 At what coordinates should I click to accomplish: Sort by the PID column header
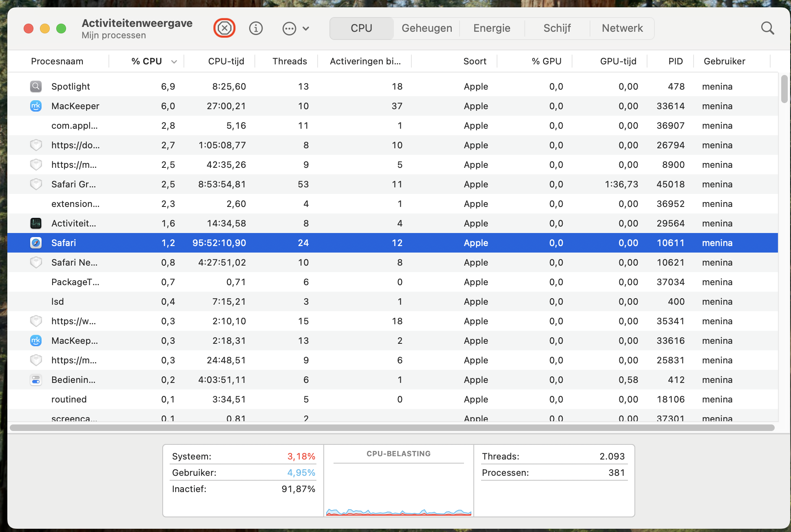675,61
